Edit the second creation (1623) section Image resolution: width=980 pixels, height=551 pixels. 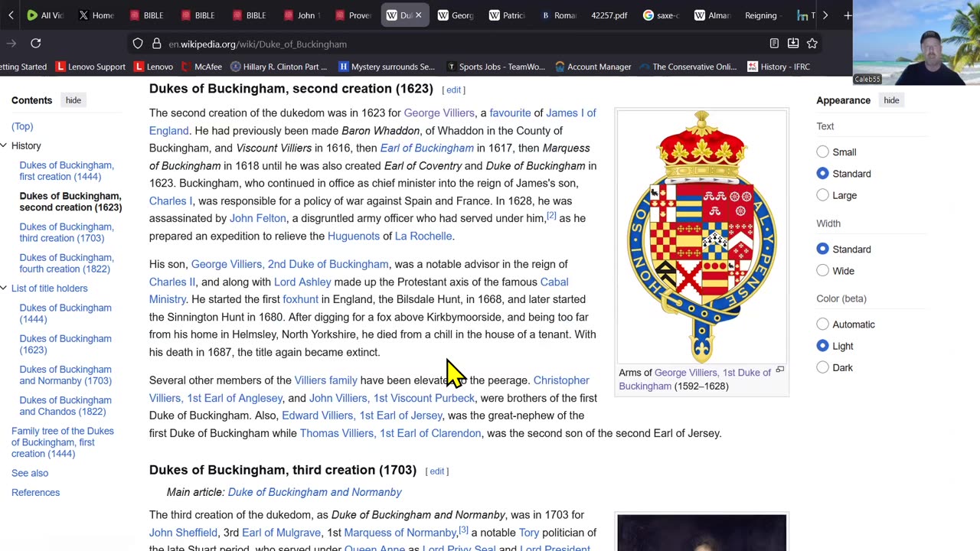[453, 90]
